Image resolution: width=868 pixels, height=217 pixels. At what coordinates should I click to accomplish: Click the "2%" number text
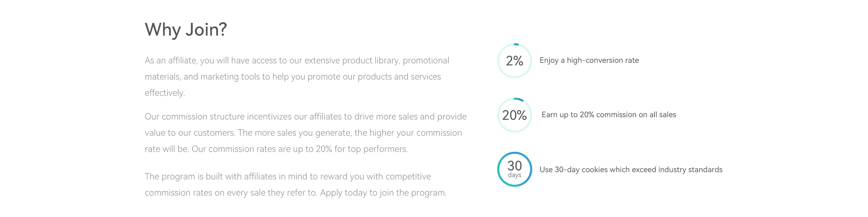point(514,61)
